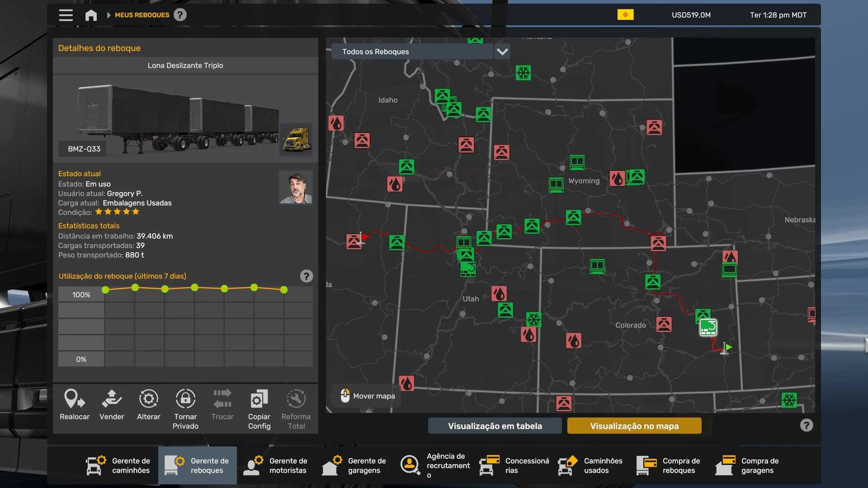
Task: Open Gerente de motoristas tab
Action: click(x=276, y=465)
